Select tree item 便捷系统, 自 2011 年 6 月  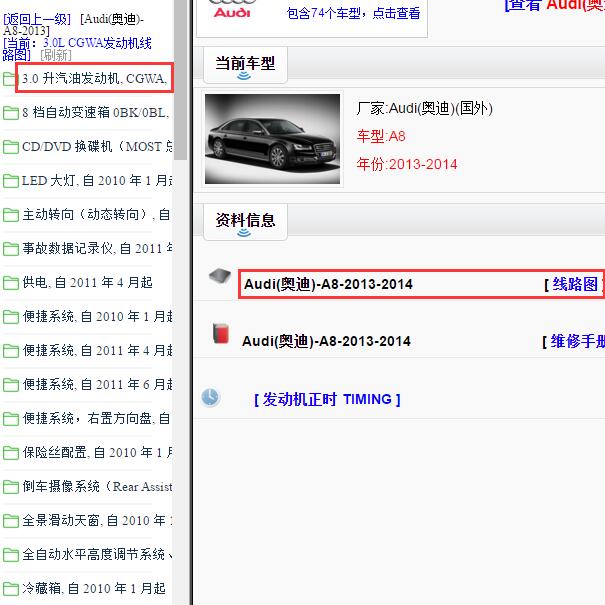97,384
